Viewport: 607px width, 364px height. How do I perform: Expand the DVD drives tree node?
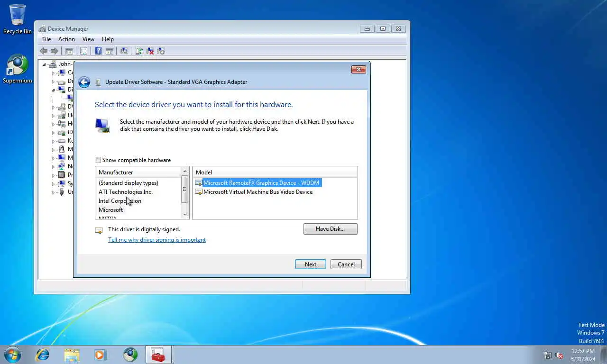coord(53,107)
